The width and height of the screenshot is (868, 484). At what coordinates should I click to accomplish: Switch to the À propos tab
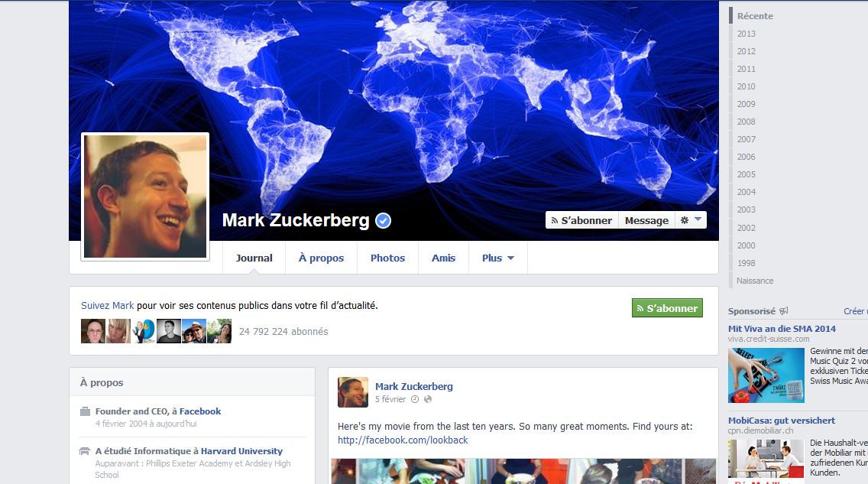point(321,258)
